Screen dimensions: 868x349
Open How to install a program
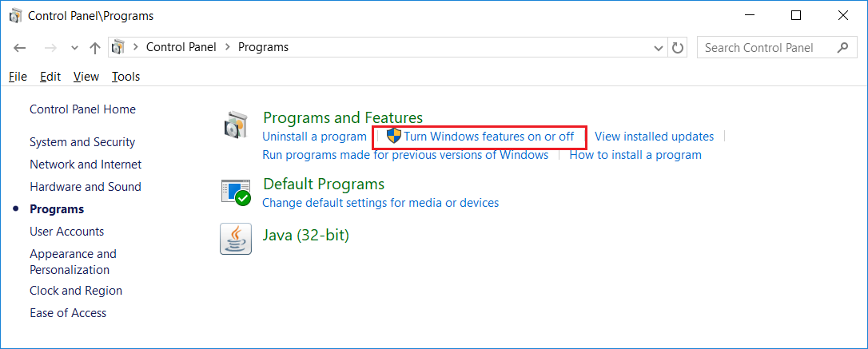pos(635,155)
